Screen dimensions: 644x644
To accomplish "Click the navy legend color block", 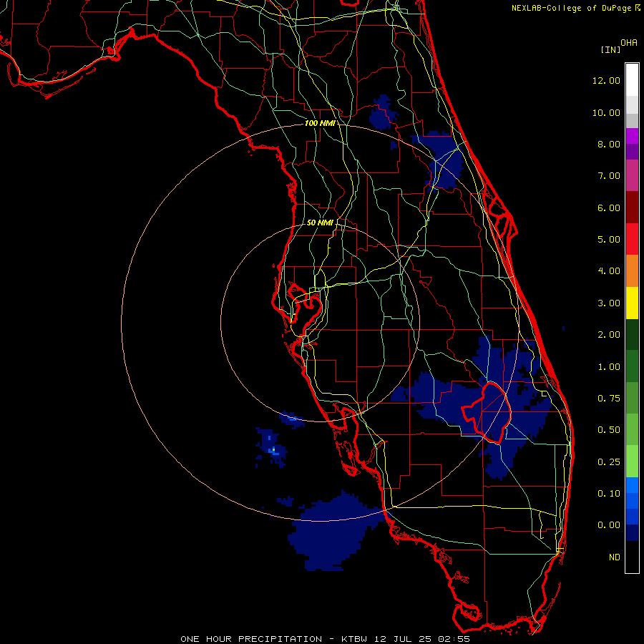I will point(632,532).
